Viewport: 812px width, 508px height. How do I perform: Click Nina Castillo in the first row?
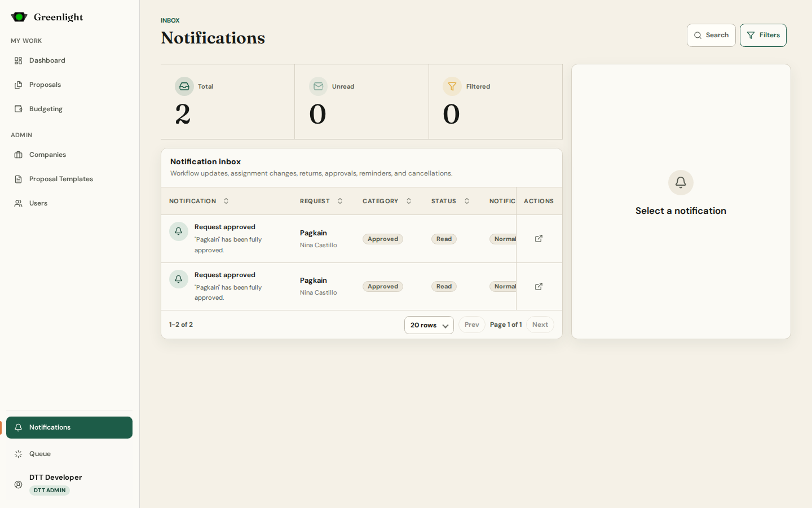[319, 245]
